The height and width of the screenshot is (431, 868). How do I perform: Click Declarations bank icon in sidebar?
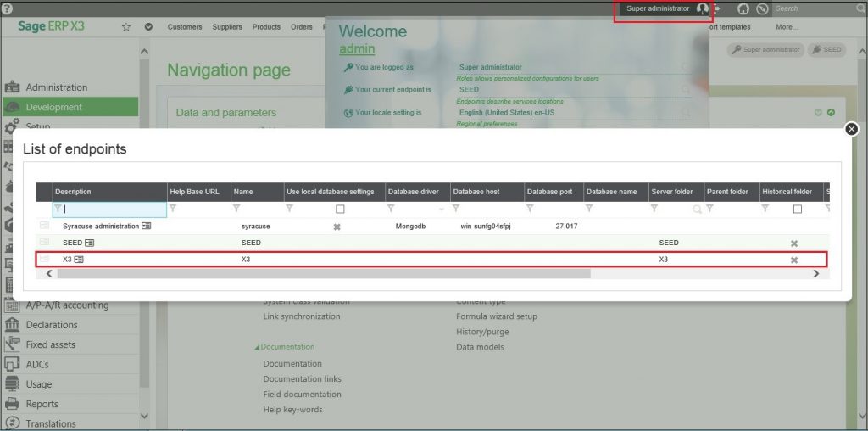(12, 325)
